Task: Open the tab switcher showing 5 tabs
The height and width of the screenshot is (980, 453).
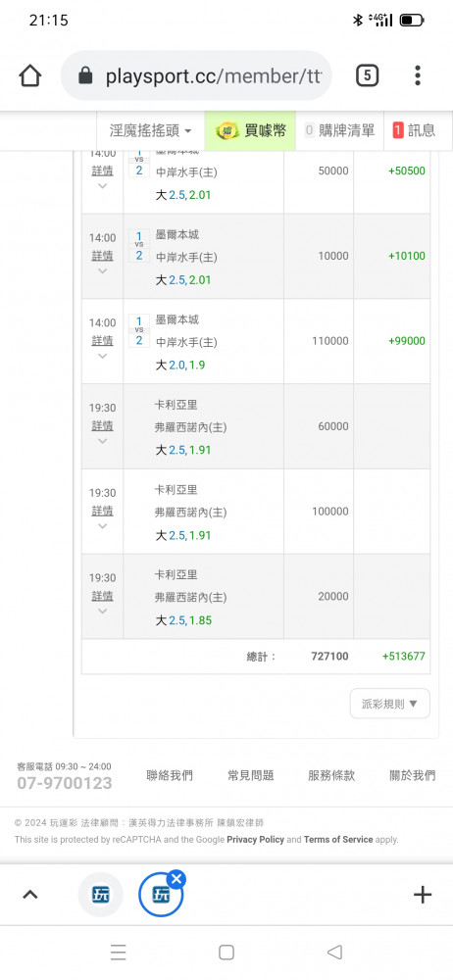Action: point(368,76)
